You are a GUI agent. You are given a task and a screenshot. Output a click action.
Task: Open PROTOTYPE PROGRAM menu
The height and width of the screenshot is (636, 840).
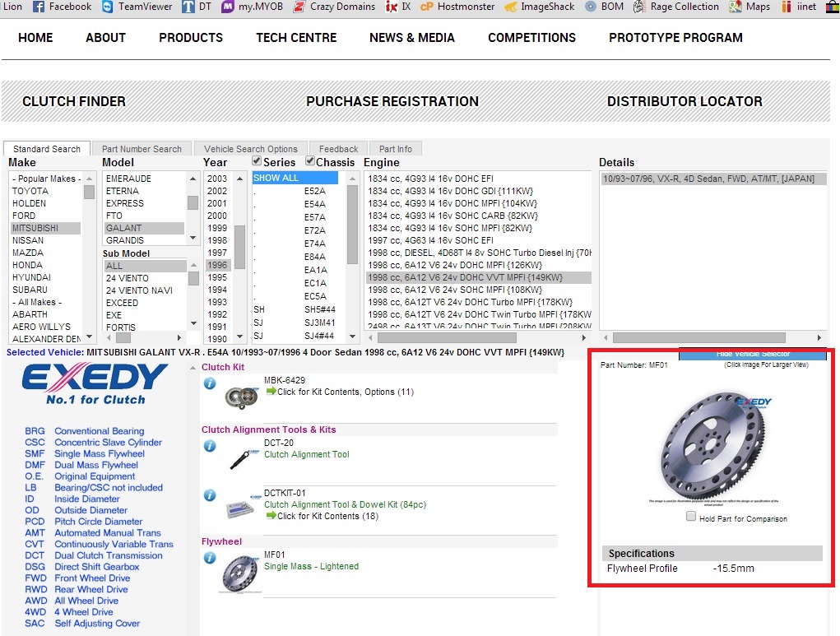click(675, 38)
